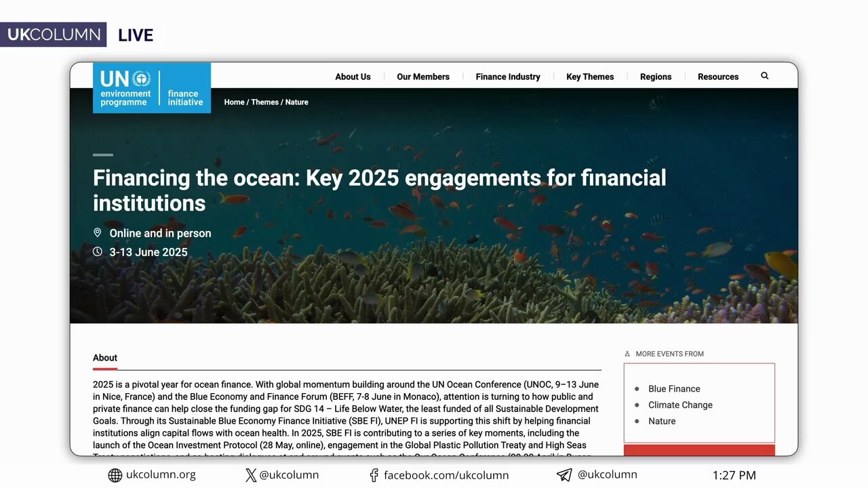Select the About section tab

[x=105, y=358]
